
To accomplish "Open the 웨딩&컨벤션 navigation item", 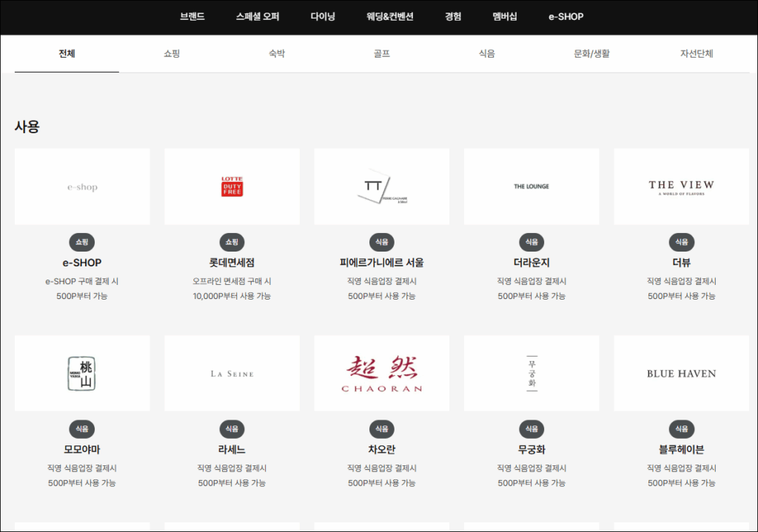I will tap(390, 16).
